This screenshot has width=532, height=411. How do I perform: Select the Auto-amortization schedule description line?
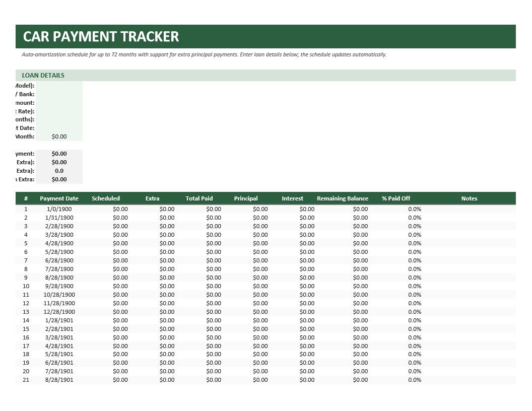point(204,54)
